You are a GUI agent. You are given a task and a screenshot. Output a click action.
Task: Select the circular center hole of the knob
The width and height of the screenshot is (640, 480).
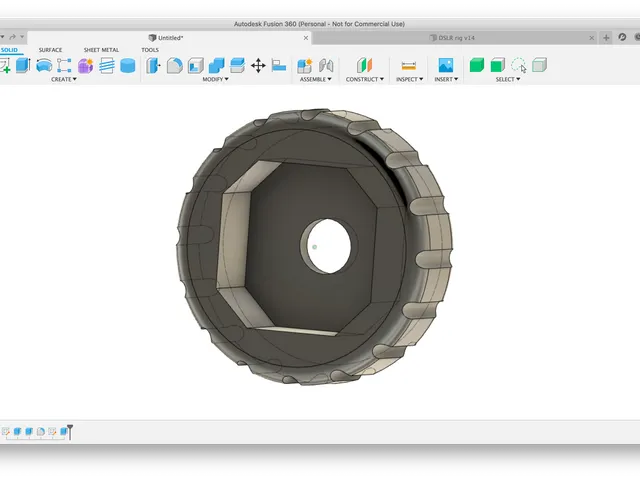[329, 246]
